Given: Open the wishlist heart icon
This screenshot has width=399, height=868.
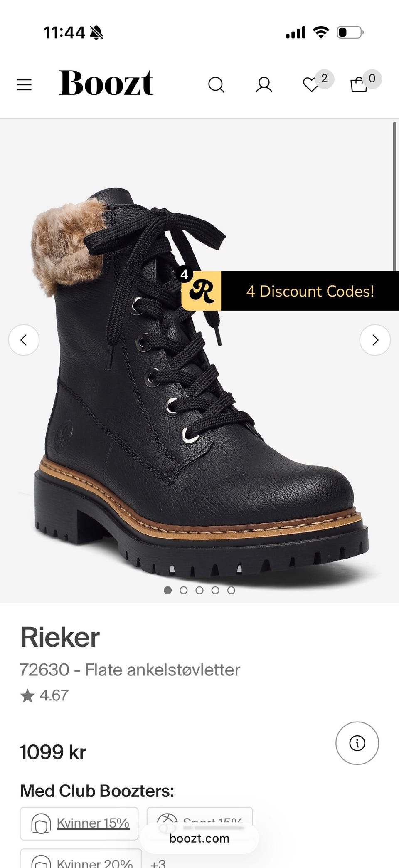Looking at the screenshot, I should point(311,85).
